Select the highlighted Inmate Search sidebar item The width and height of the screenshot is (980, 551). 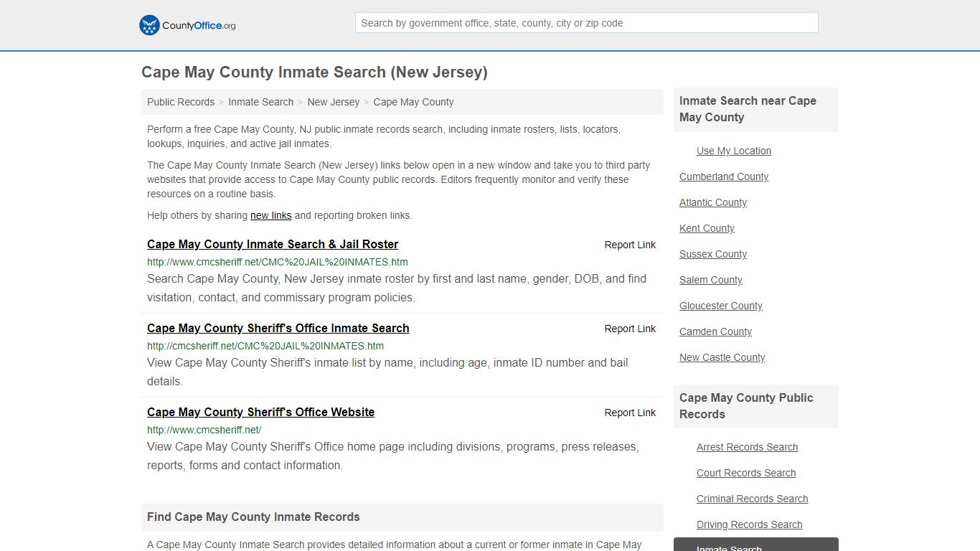tap(756, 545)
